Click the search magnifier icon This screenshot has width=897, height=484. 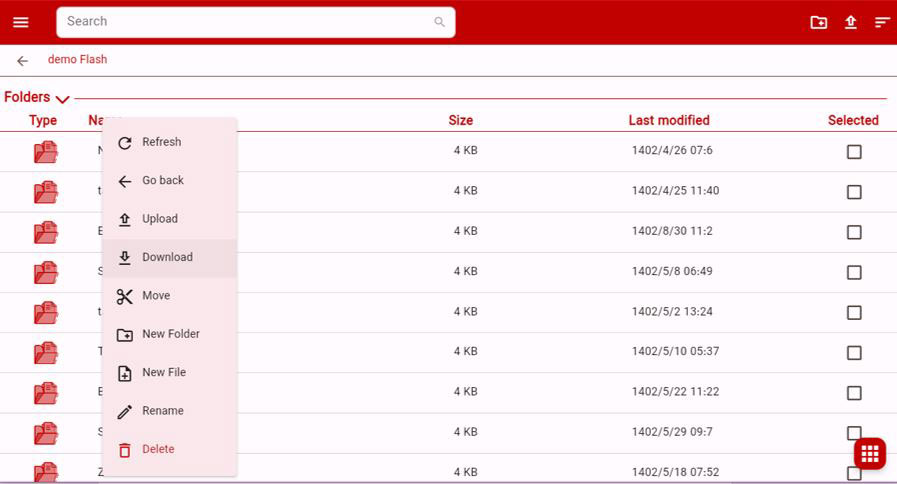pos(440,22)
